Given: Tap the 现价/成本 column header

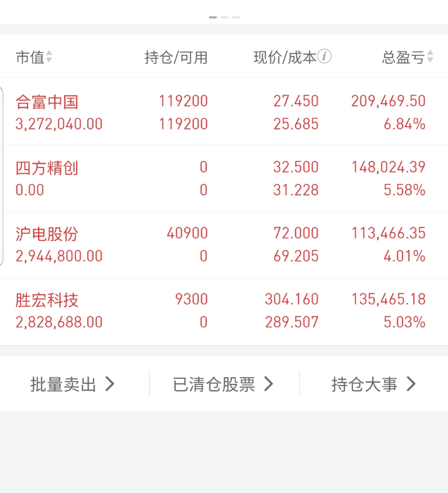Looking at the screenshot, I should point(284,57).
